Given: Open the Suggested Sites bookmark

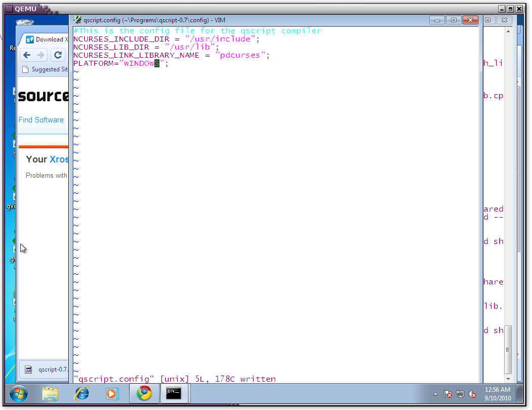Looking at the screenshot, I should tap(45, 69).
